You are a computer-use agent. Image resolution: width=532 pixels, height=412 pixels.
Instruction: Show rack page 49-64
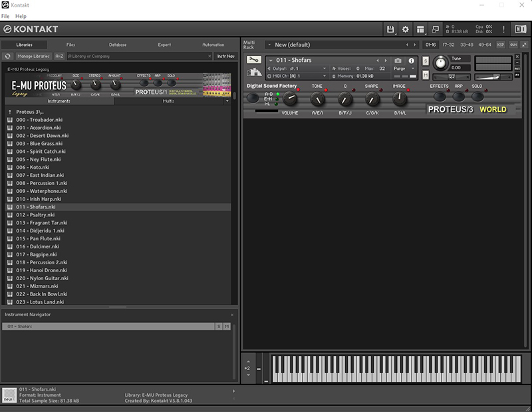485,45
